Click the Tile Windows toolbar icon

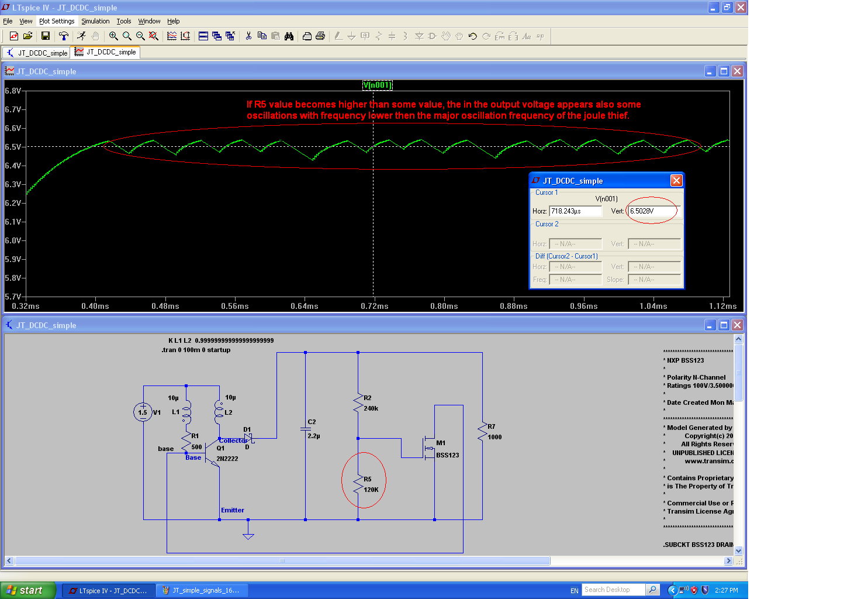(203, 36)
